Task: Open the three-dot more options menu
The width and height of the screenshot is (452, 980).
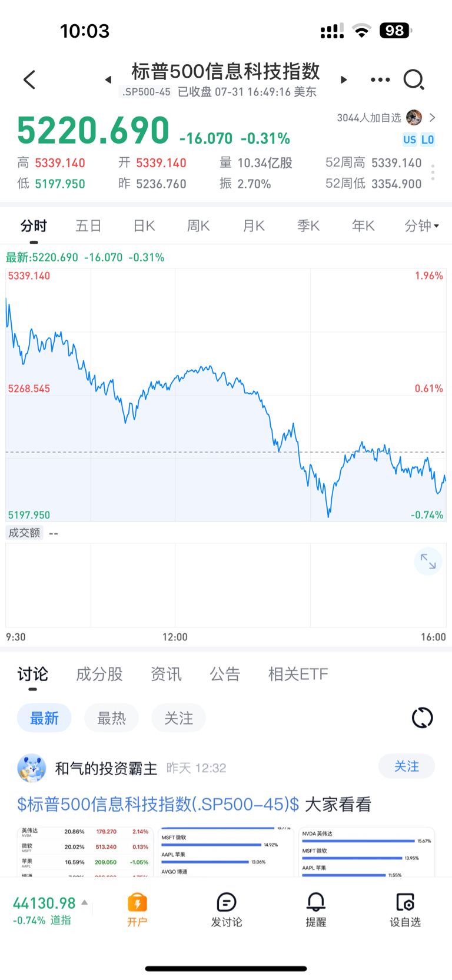Action: pyautogui.click(x=380, y=79)
